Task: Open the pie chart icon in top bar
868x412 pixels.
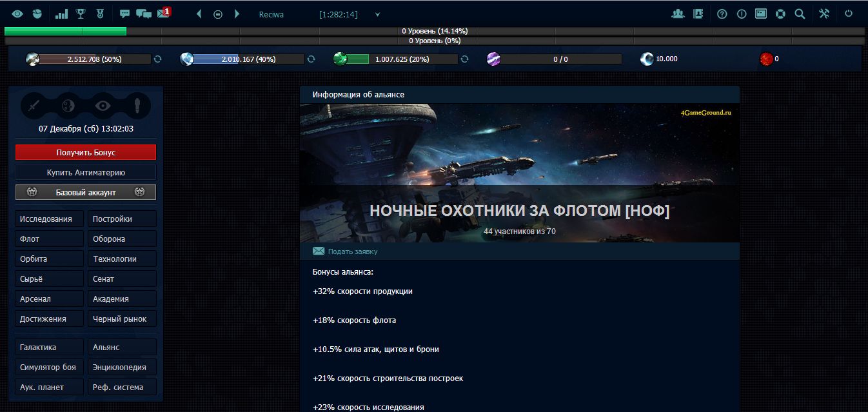Action: pyautogui.click(x=37, y=14)
